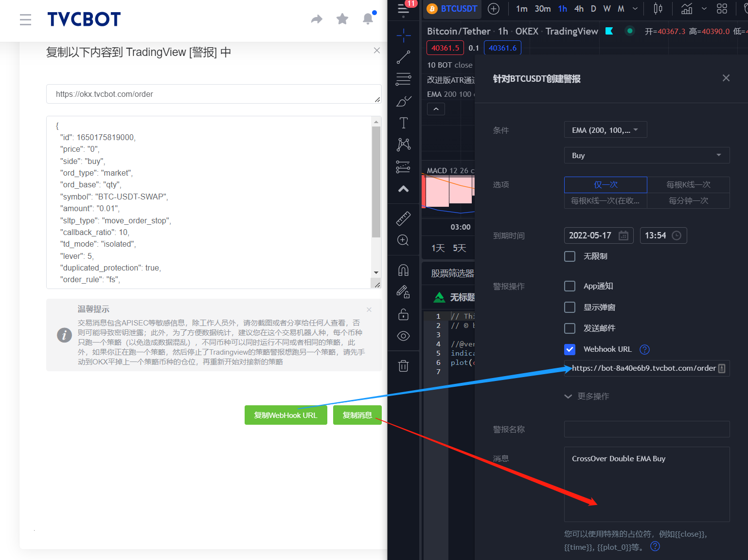Image resolution: width=748 pixels, height=560 pixels.
Task: Open the TVCBOT hamburger menu
Action: coord(25,19)
